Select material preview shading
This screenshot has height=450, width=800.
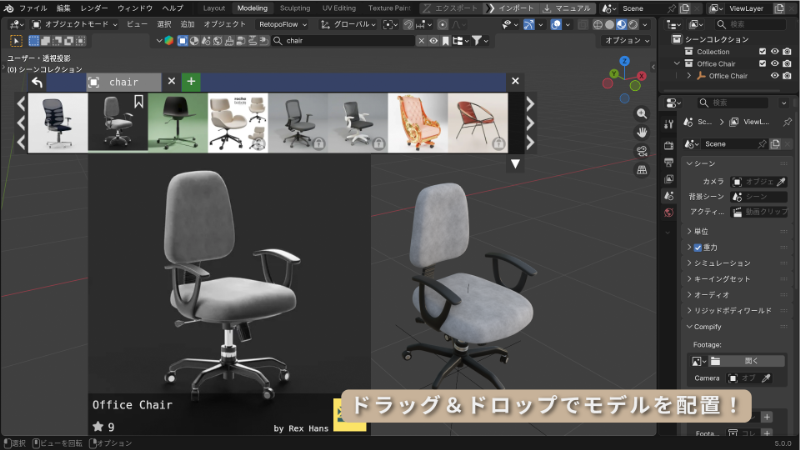coord(621,24)
